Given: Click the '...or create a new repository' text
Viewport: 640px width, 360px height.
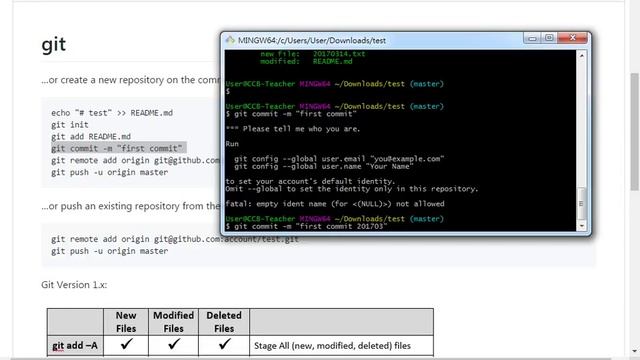Looking at the screenshot, I should click(x=130, y=80).
